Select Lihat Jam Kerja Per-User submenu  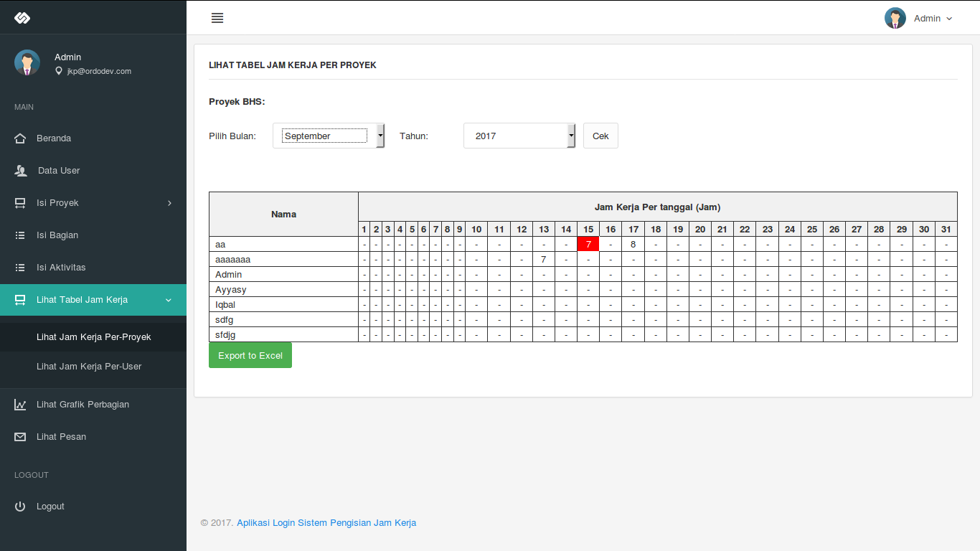[93, 367]
